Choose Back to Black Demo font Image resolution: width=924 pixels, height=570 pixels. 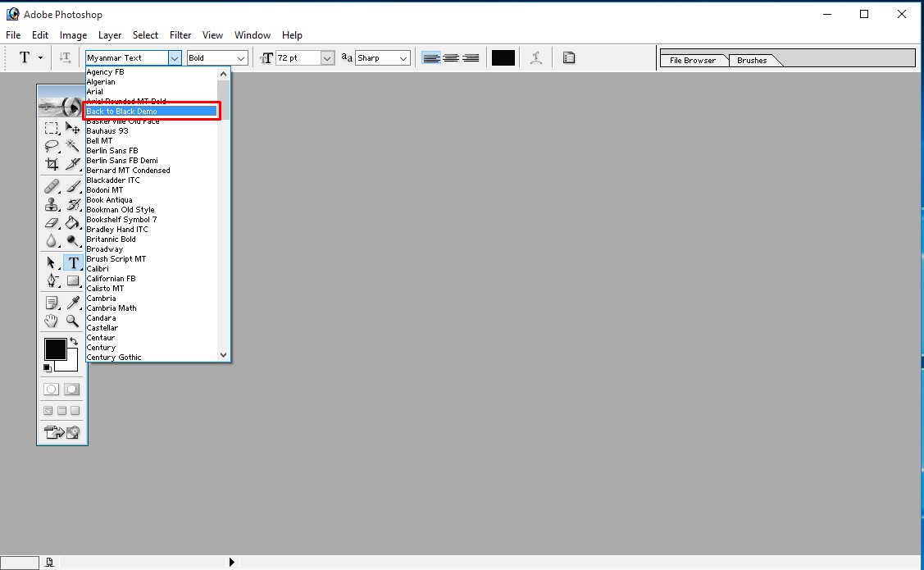pyautogui.click(x=152, y=111)
